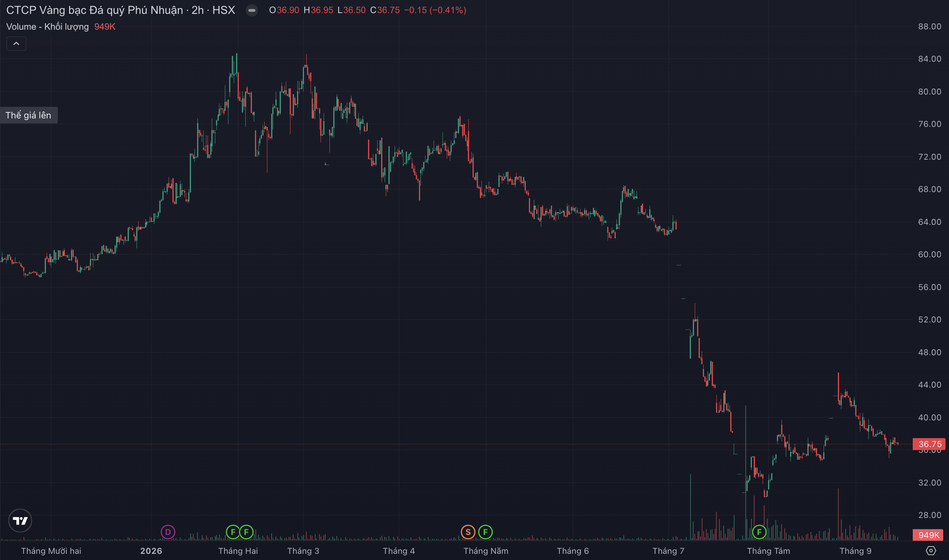
Task: Click the 44.00 price axis label
Action: (x=930, y=385)
